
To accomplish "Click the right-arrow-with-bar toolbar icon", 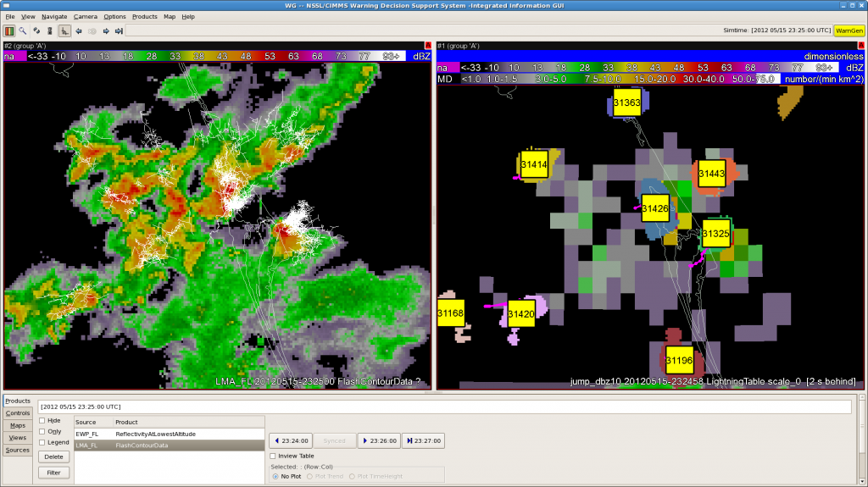I will tap(120, 30).
